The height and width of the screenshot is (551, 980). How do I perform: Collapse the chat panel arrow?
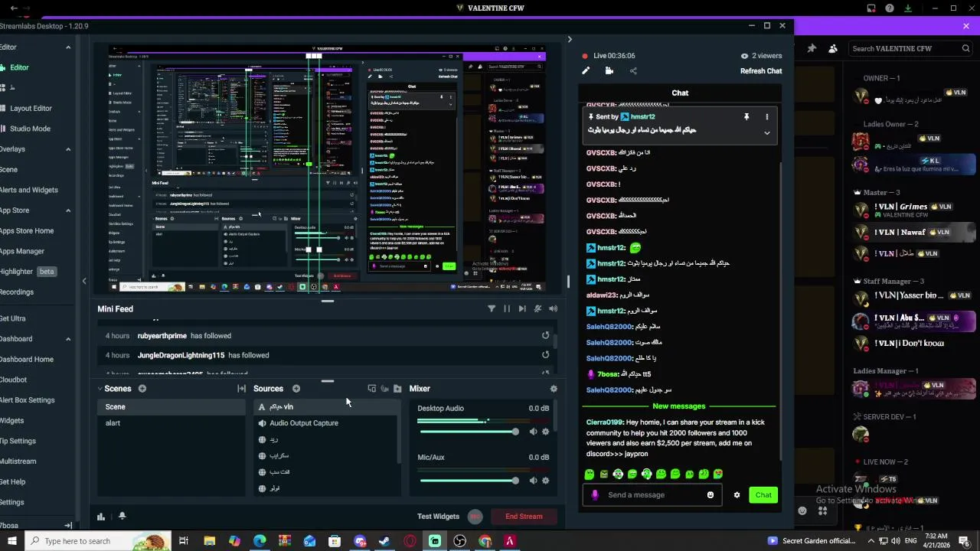click(x=569, y=39)
